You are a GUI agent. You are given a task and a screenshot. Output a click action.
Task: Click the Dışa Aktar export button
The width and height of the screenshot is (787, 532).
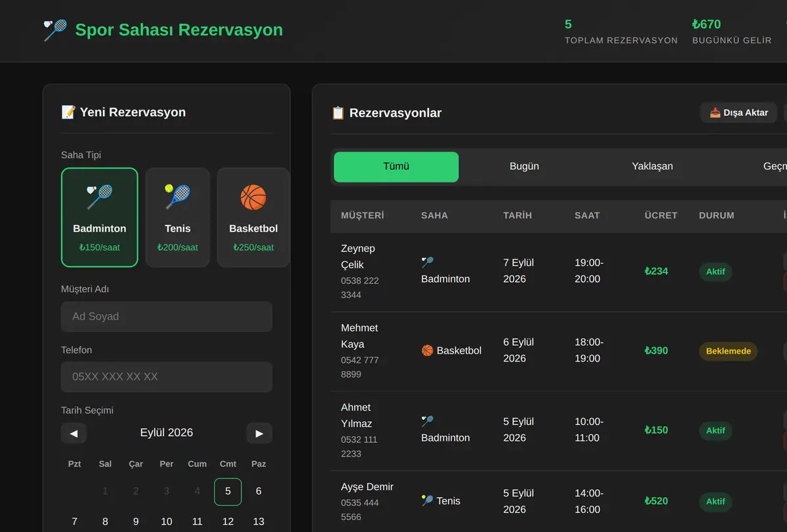tap(738, 113)
